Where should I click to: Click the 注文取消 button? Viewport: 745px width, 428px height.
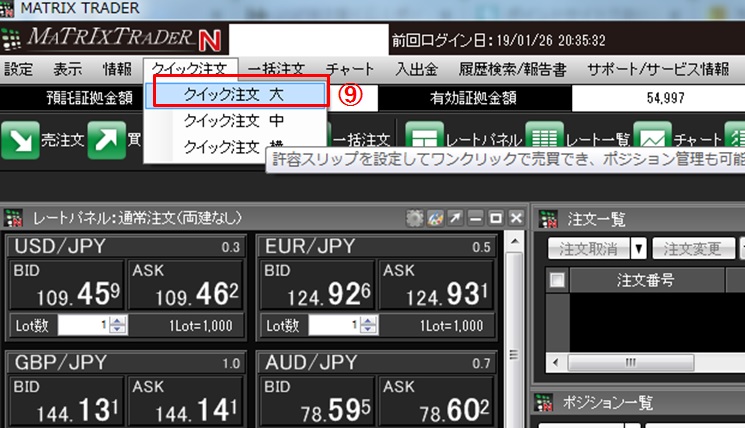coord(589,248)
